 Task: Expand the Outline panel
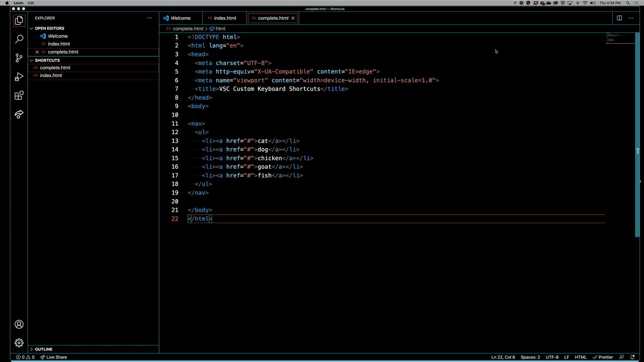[43, 349]
